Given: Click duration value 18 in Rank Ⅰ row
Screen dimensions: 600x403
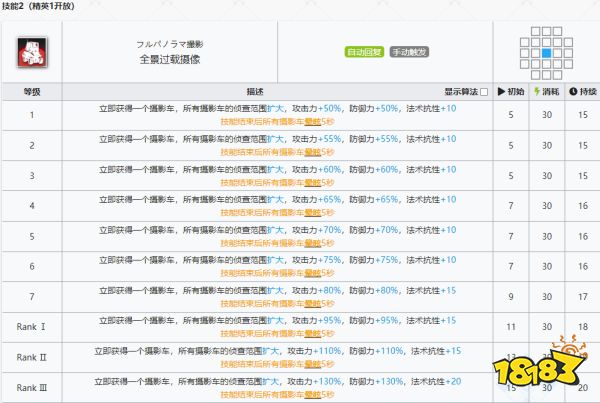Looking at the screenshot, I should click(x=583, y=327).
